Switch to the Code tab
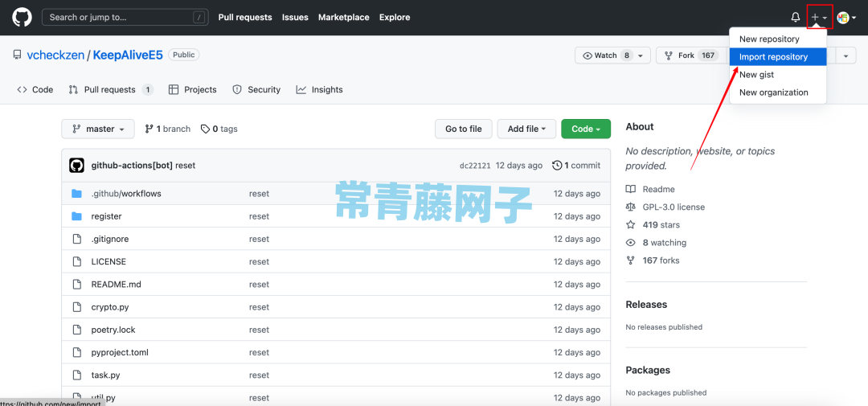The image size is (868, 406). click(35, 90)
